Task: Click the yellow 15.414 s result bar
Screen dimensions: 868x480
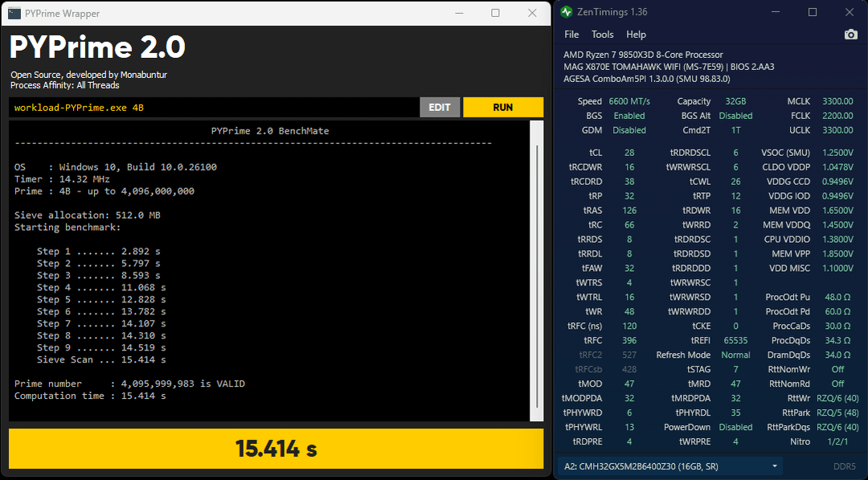Action: (x=276, y=449)
